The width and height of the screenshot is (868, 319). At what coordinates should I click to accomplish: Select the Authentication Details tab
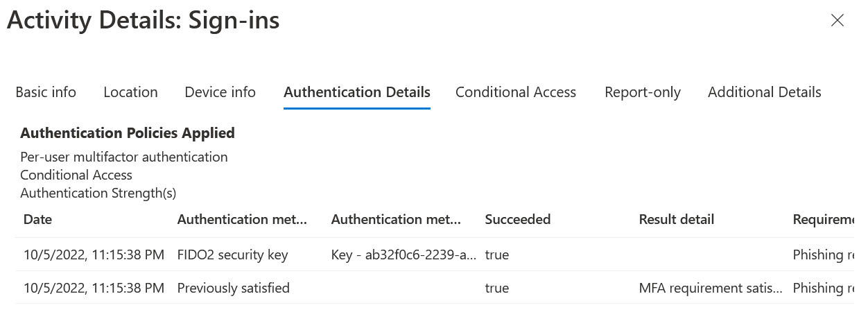[357, 92]
